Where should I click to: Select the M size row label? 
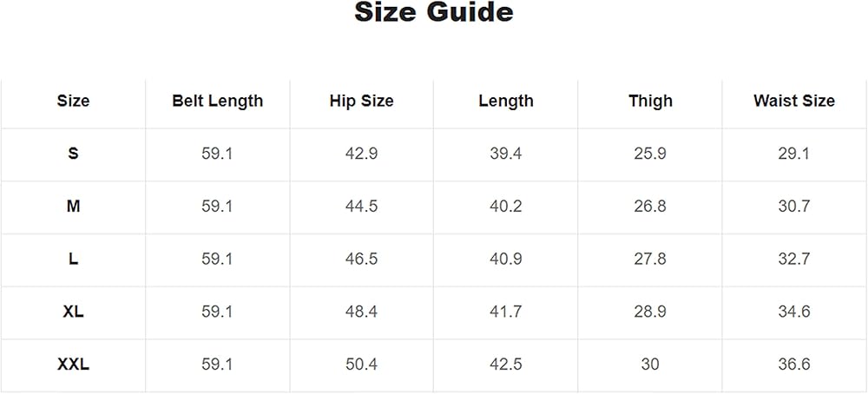tap(73, 207)
